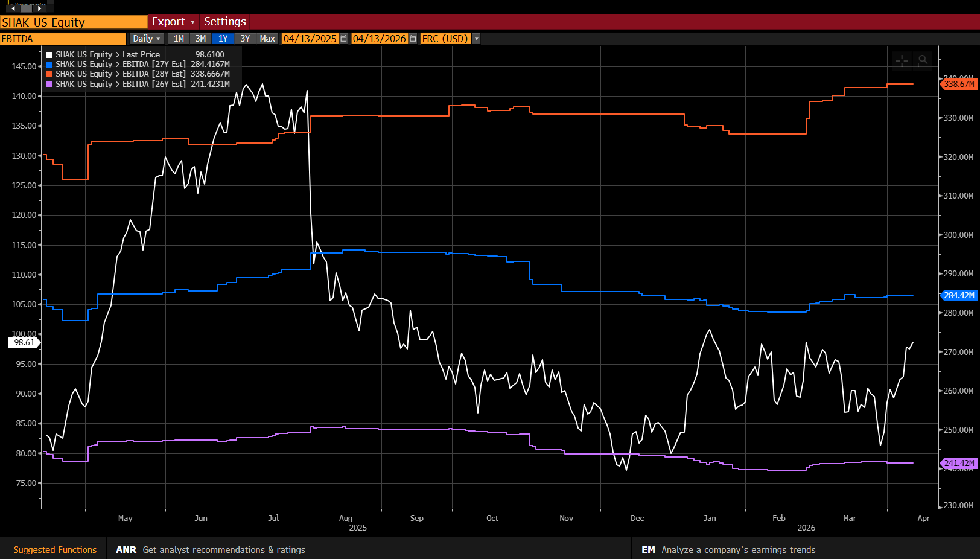Click the ANR analyst recommendations function

211,550
